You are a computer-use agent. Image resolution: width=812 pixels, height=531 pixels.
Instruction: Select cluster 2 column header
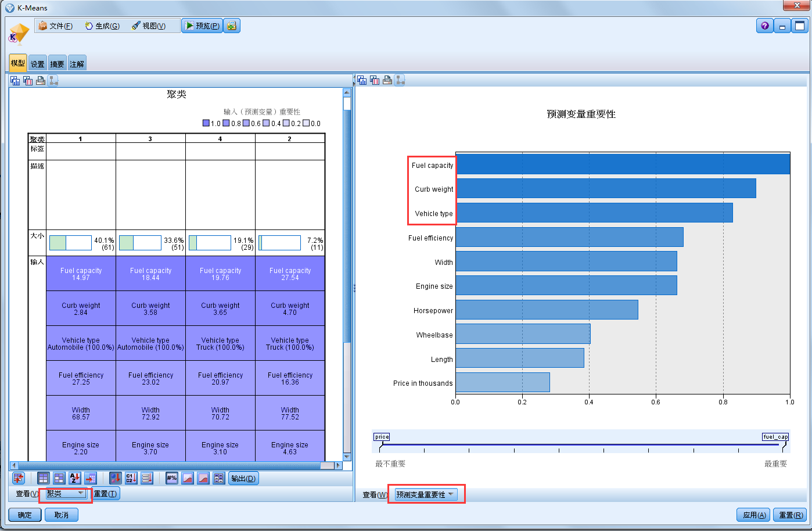coord(290,139)
